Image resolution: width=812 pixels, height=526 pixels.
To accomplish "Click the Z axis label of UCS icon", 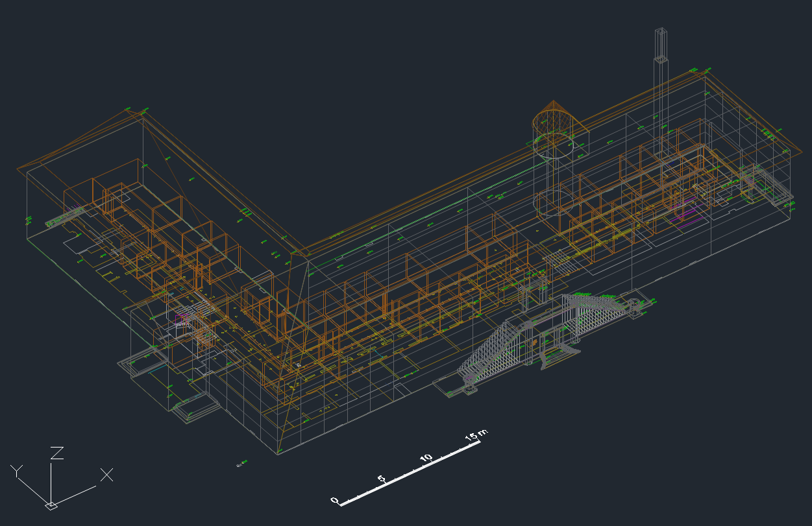I will pos(57,453).
